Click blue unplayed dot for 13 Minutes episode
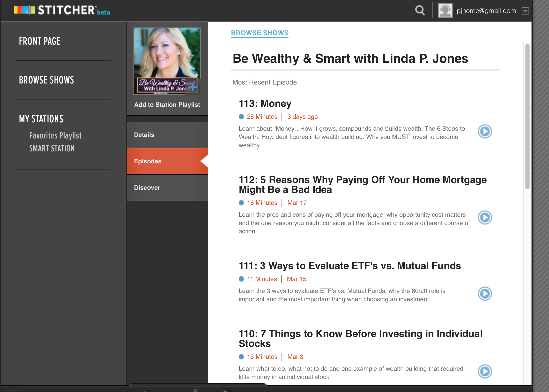 pyautogui.click(x=241, y=357)
